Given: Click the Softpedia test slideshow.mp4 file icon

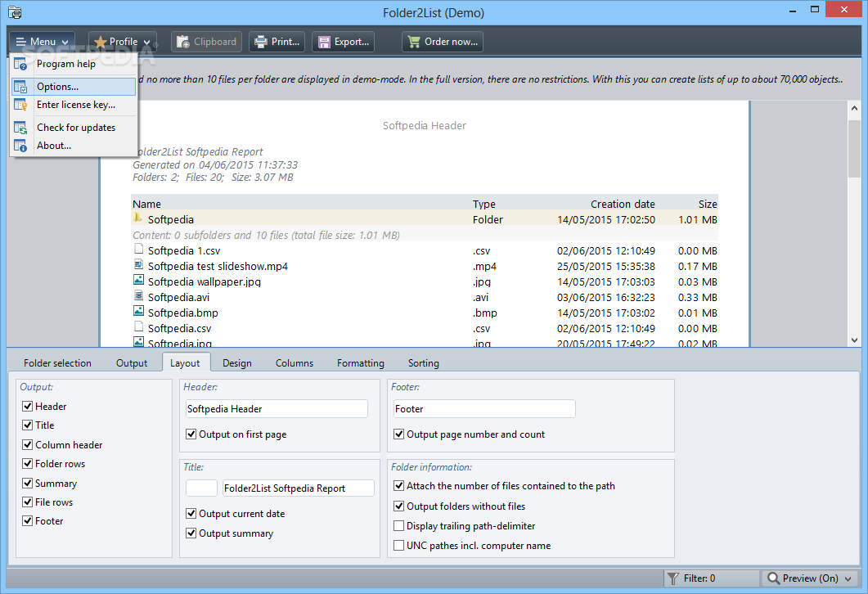Looking at the screenshot, I should point(138,264).
